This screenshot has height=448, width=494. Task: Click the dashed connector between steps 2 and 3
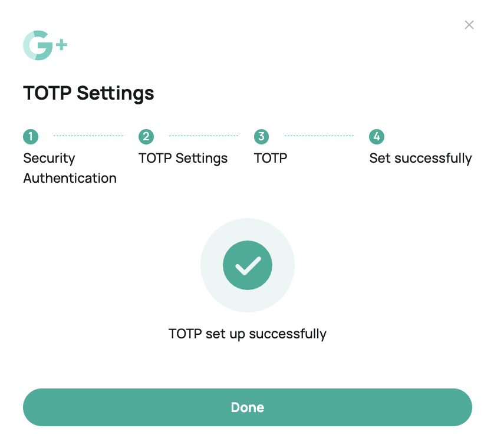pyautogui.click(x=204, y=136)
